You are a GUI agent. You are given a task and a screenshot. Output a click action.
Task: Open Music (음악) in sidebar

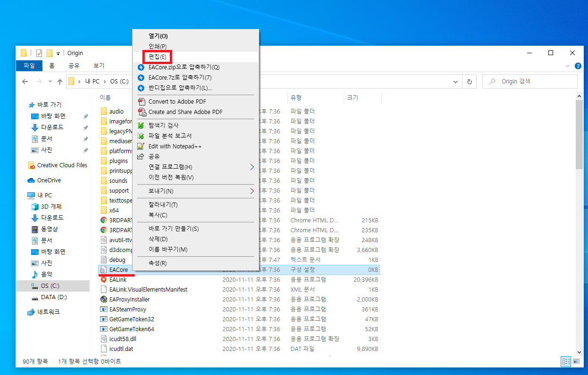(x=41, y=274)
